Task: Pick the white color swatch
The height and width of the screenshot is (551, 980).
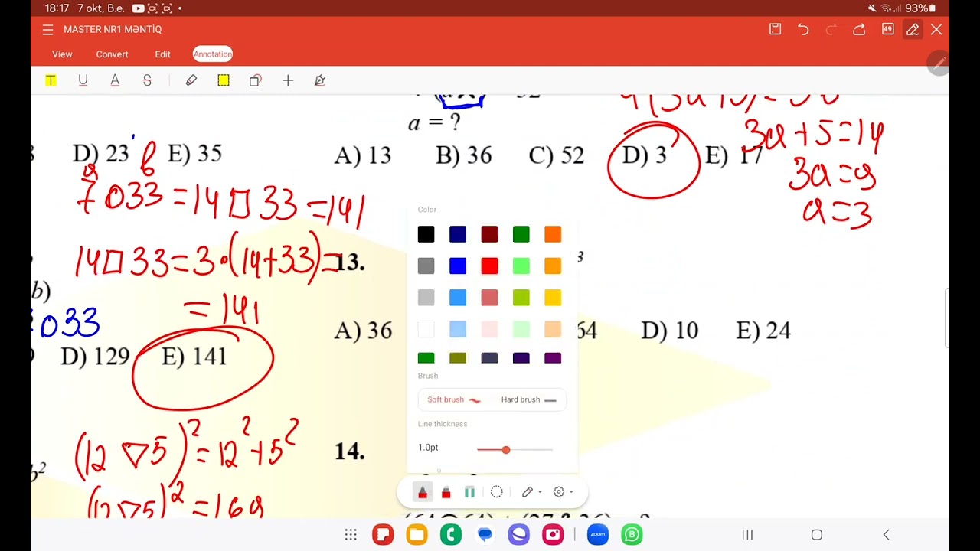Action: [426, 329]
